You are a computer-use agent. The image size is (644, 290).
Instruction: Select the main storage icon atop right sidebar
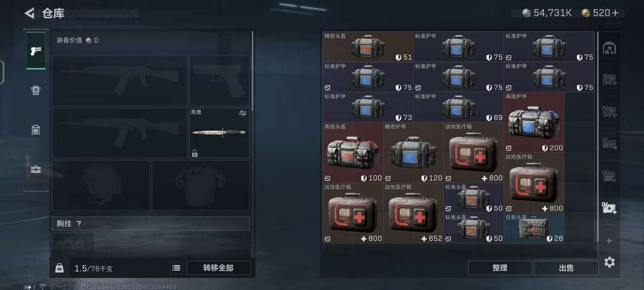point(609,49)
